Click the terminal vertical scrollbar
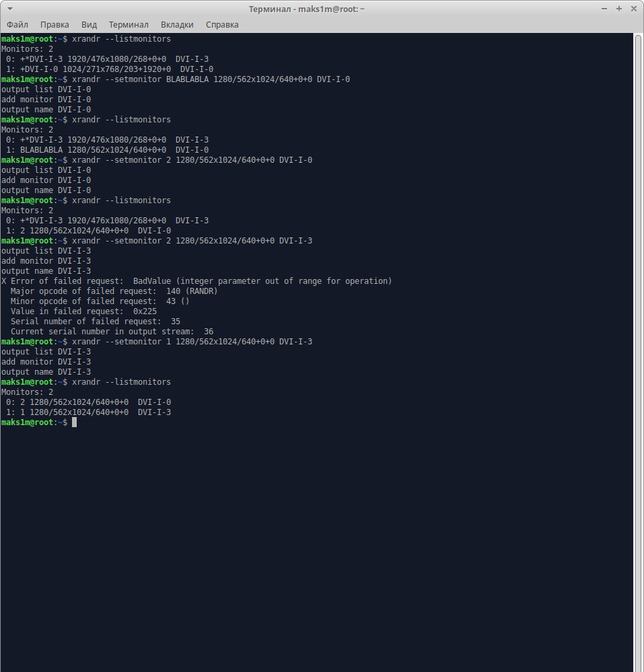 coord(638,352)
